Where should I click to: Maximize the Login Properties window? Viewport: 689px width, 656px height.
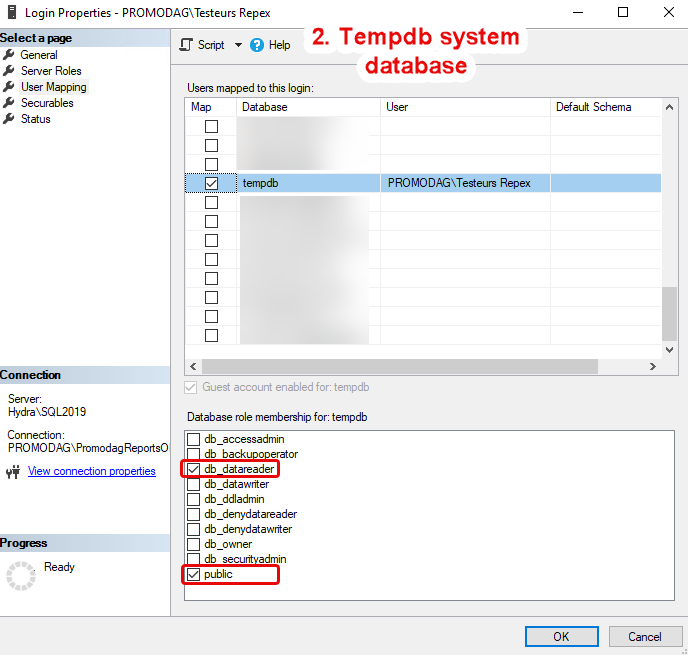(x=623, y=12)
